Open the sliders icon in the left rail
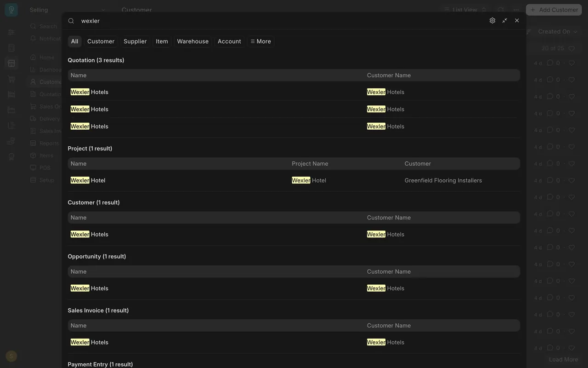The width and height of the screenshot is (588, 368). [x=11, y=32]
